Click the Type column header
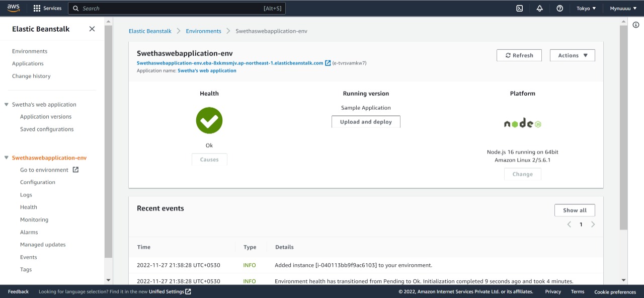The width and height of the screenshot is (644, 298). [x=250, y=247]
